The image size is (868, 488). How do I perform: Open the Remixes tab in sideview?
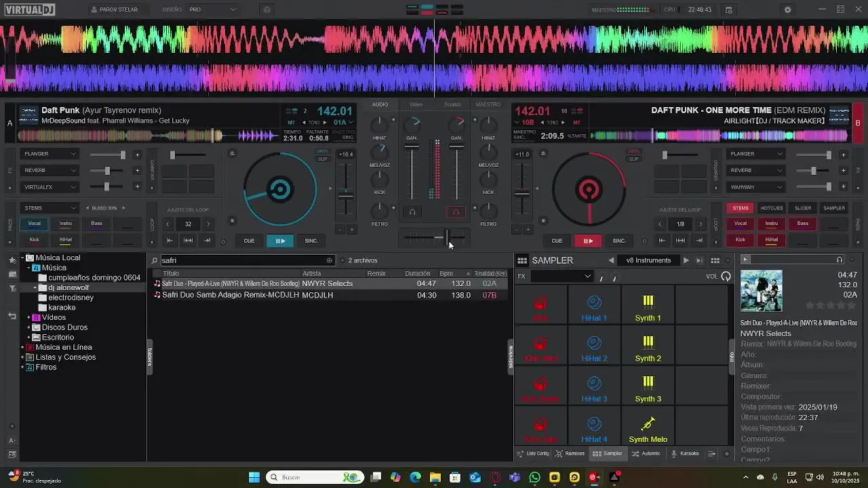(570, 453)
